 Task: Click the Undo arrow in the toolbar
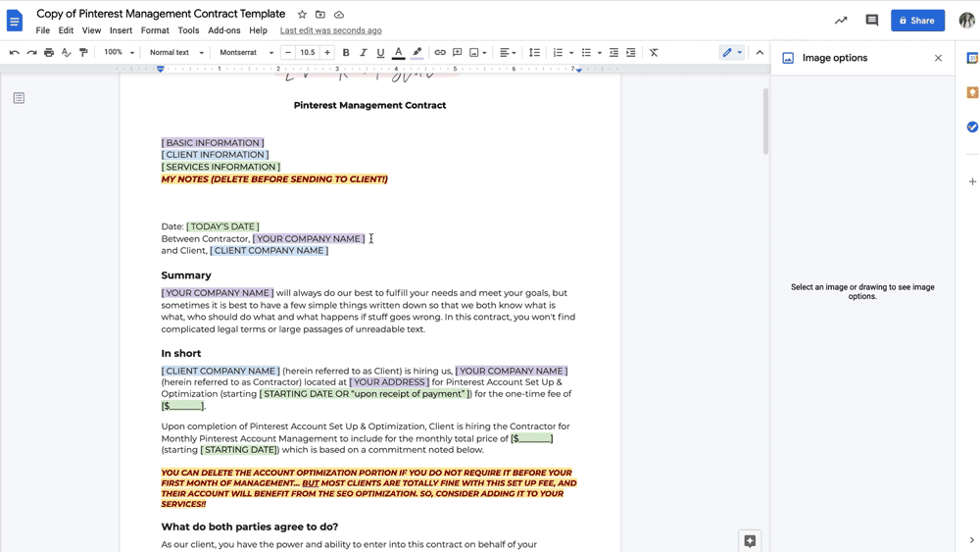[x=14, y=53]
